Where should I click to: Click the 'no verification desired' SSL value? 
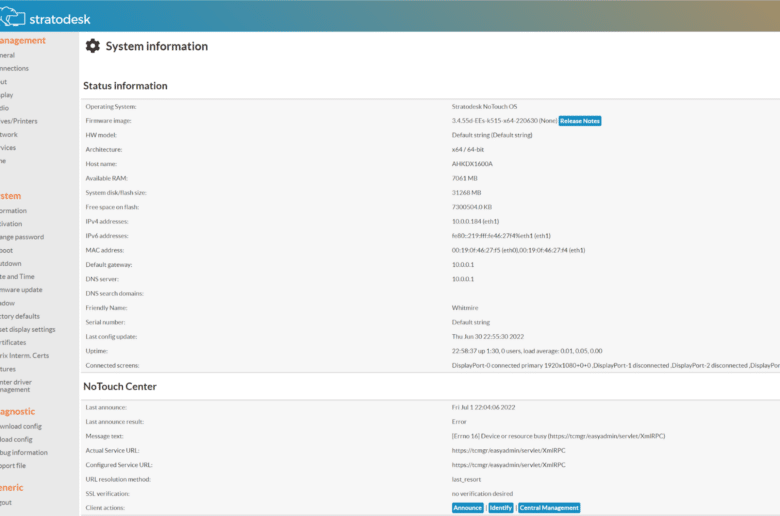pos(483,494)
